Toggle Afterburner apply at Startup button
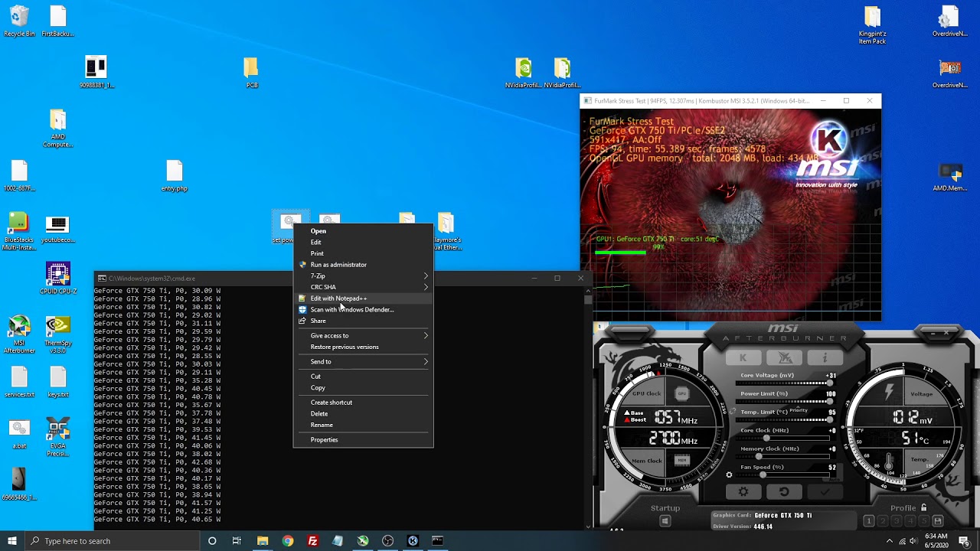Image resolution: width=980 pixels, height=551 pixels. tap(665, 521)
